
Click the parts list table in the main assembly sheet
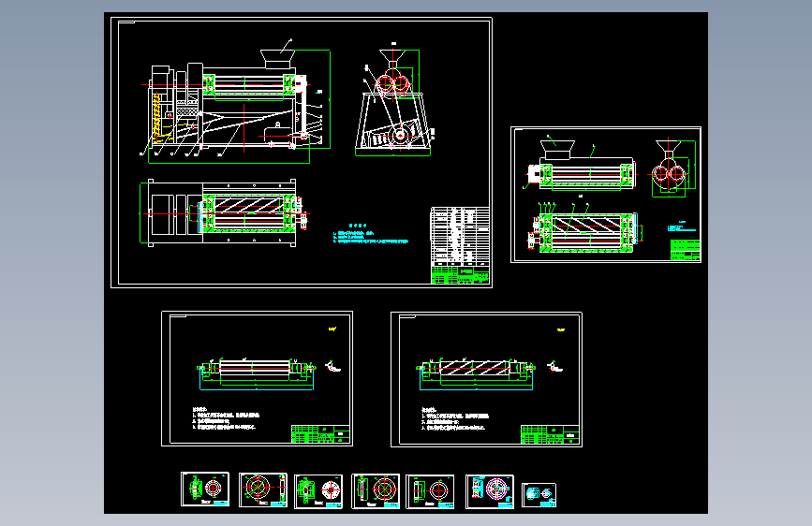coord(460,236)
